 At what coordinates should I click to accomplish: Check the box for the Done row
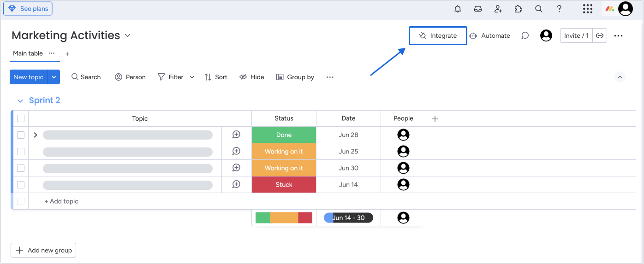21,135
